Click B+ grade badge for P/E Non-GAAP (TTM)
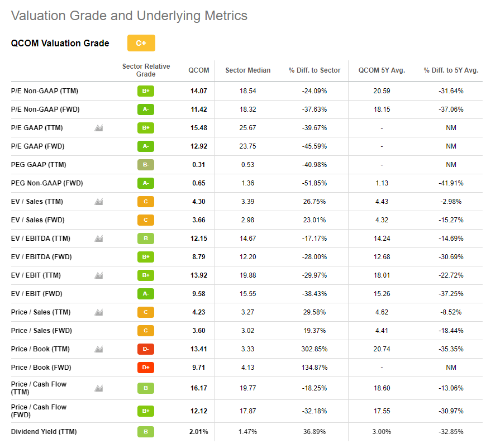Viewport: 486px width, 448px height. click(146, 91)
